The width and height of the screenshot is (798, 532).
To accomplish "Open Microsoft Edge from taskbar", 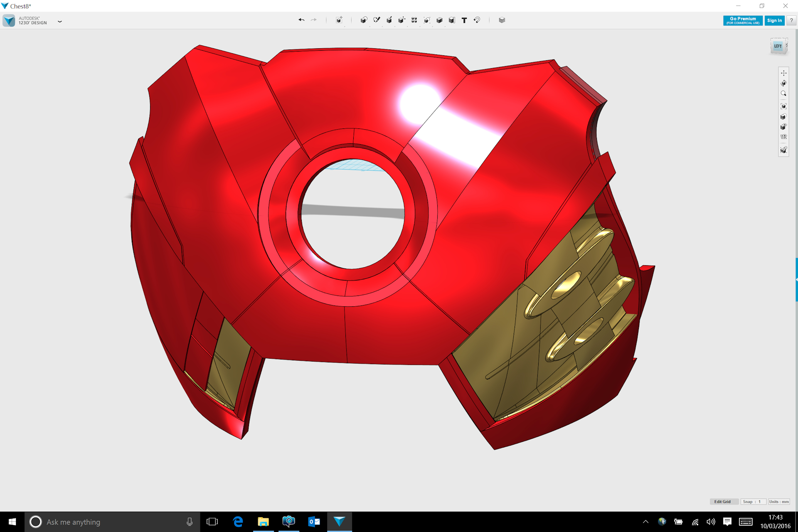I will pyautogui.click(x=238, y=522).
